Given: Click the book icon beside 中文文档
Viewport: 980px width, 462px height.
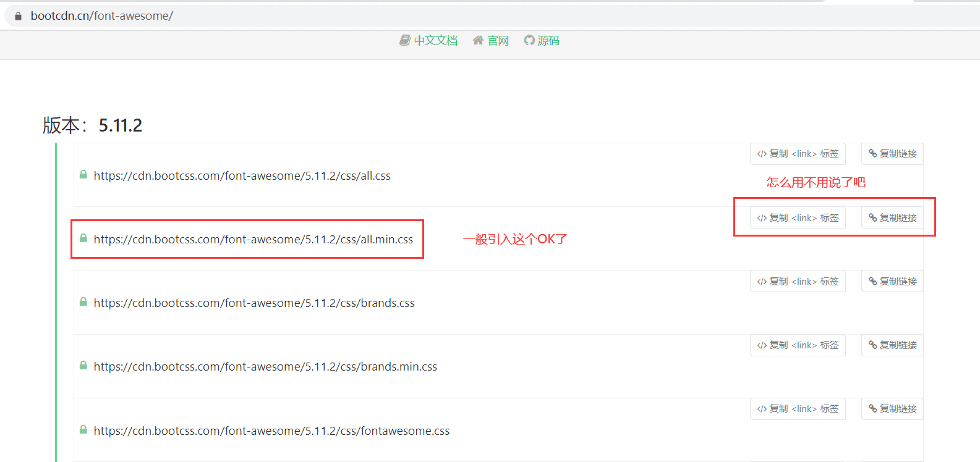Looking at the screenshot, I should (405, 40).
